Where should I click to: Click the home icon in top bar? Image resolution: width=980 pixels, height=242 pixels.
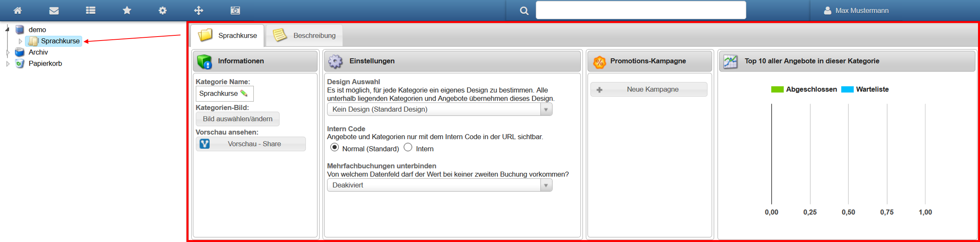tap(17, 10)
